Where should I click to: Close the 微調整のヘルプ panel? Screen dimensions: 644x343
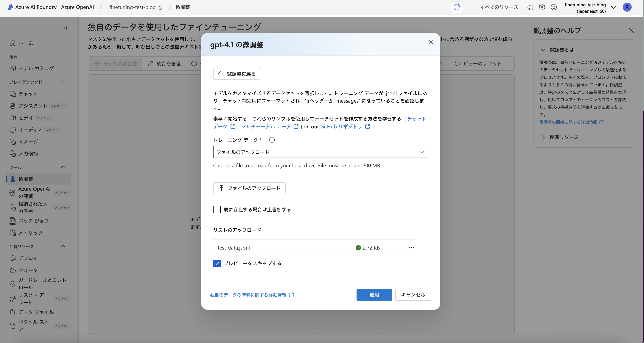(631, 30)
